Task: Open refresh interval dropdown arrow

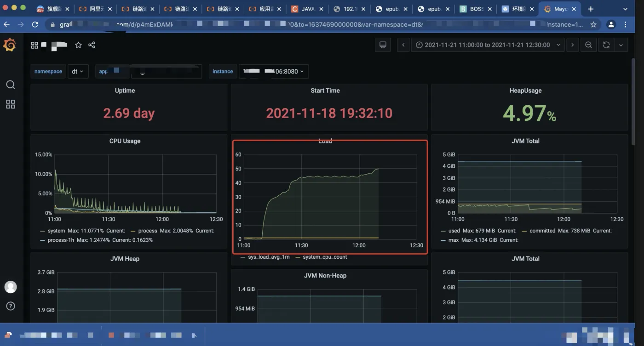Action: point(621,45)
